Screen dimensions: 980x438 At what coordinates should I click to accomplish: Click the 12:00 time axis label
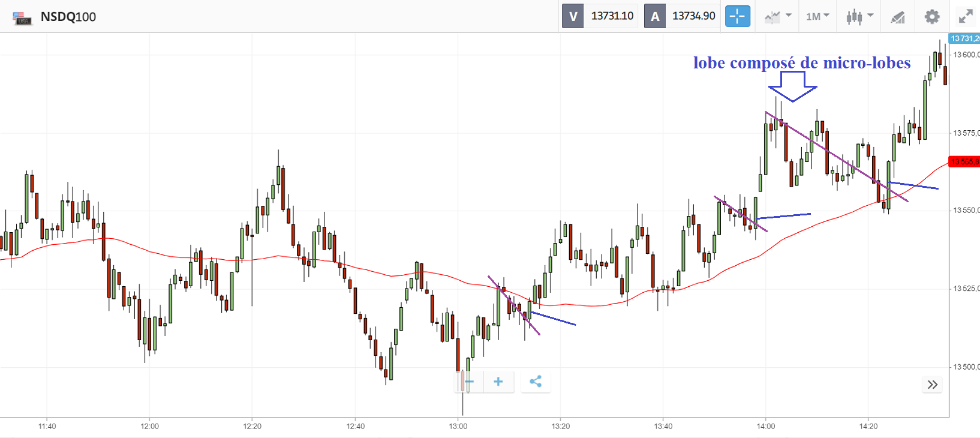coord(150,427)
